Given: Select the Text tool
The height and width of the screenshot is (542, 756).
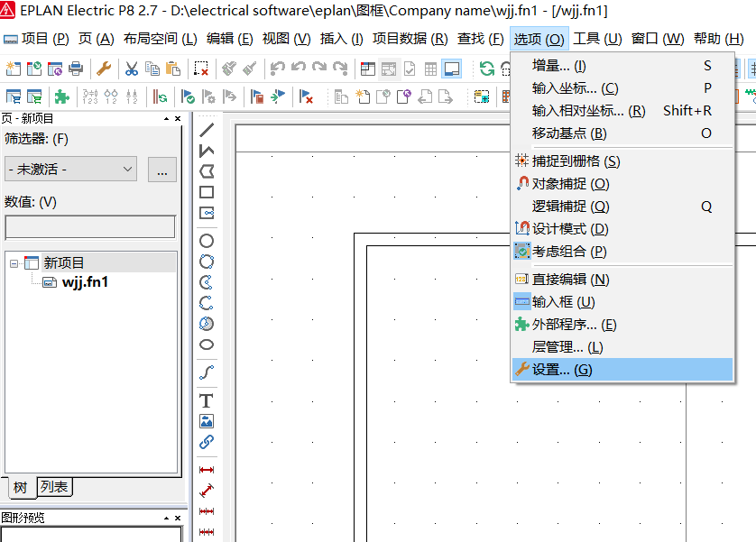Looking at the screenshot, I should [x=207, y=400].
